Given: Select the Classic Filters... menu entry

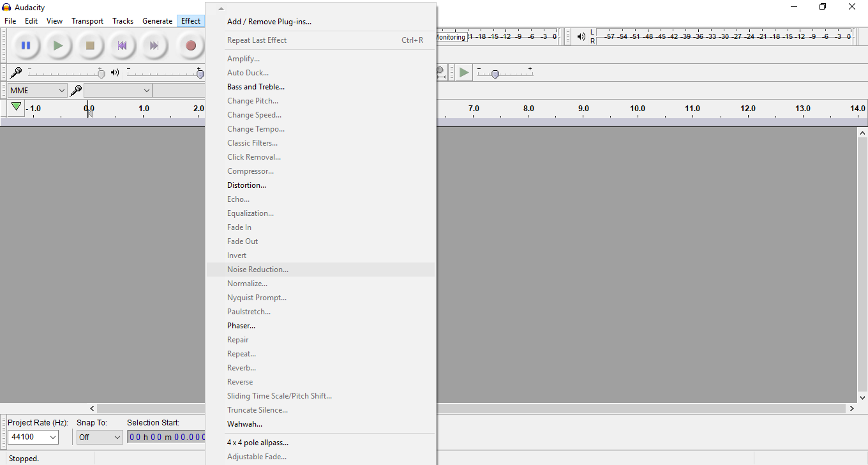Looking at the screenshot, I should click(320, 143).
